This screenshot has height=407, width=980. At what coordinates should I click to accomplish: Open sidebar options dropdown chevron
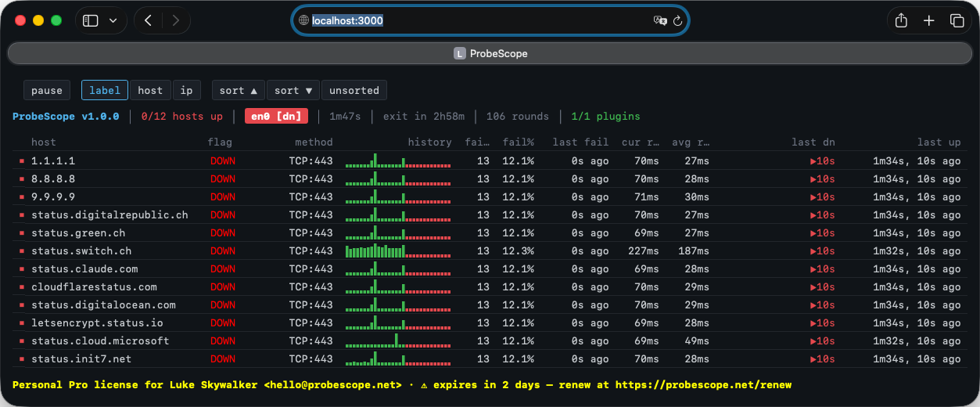tap(113, 21)
